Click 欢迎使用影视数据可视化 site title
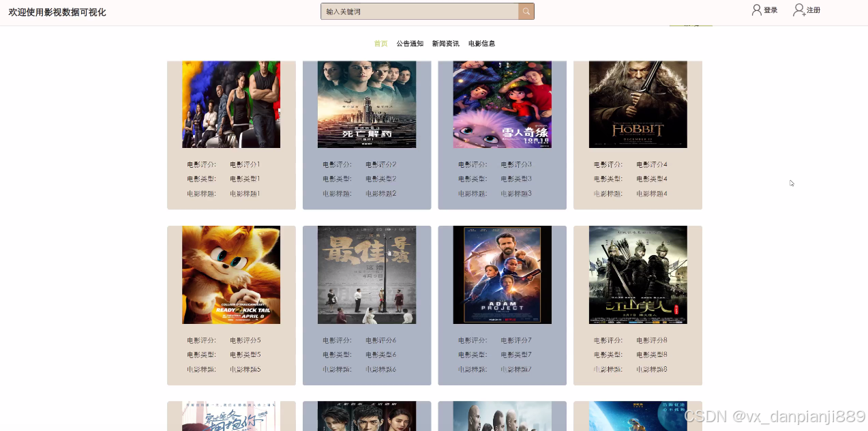Screen dimensions: 868x431 pyautogui.click(x=57, y=12)
